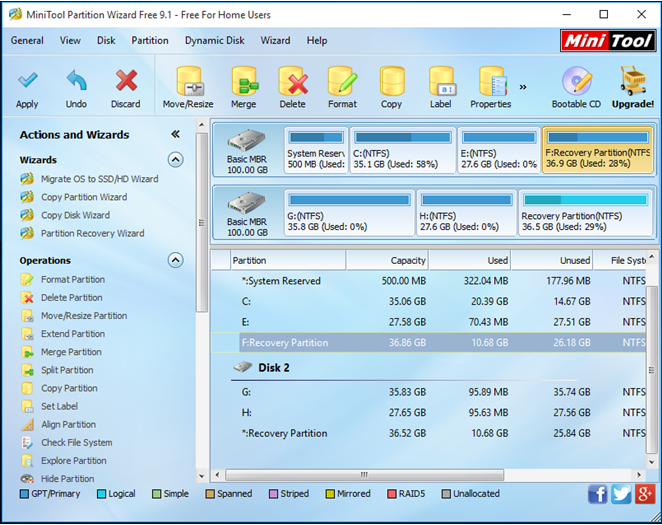Open the Google Plus share icon
The image size is (662, 525).
[x=645, y=494]
